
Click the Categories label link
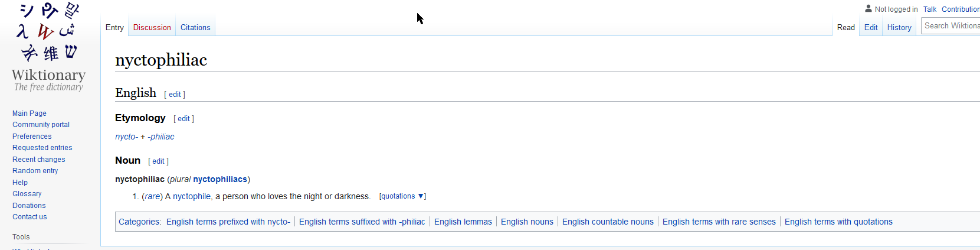(x=139, y=222)
